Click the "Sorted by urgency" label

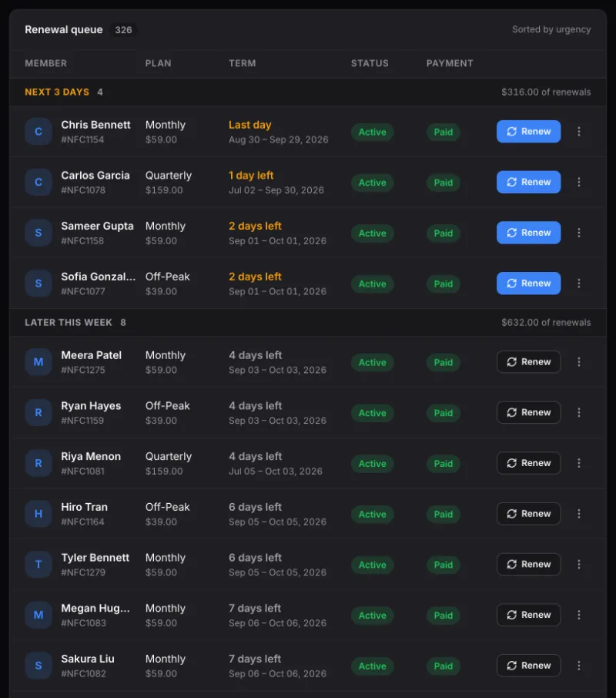551,29
